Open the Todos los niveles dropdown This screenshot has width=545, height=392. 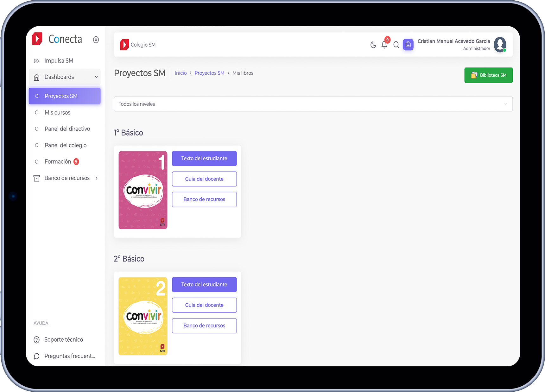[313, 104]
